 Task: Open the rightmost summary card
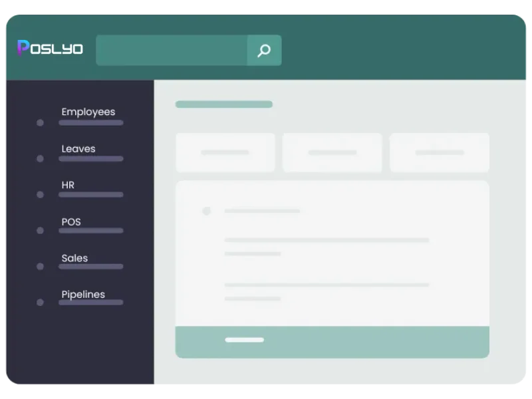440,152
